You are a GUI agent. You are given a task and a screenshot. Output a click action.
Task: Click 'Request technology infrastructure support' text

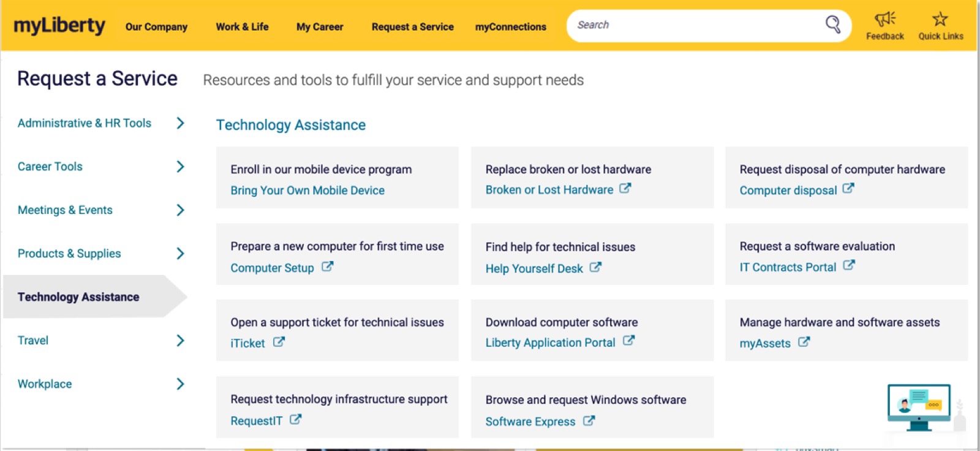tap(339, 400)
